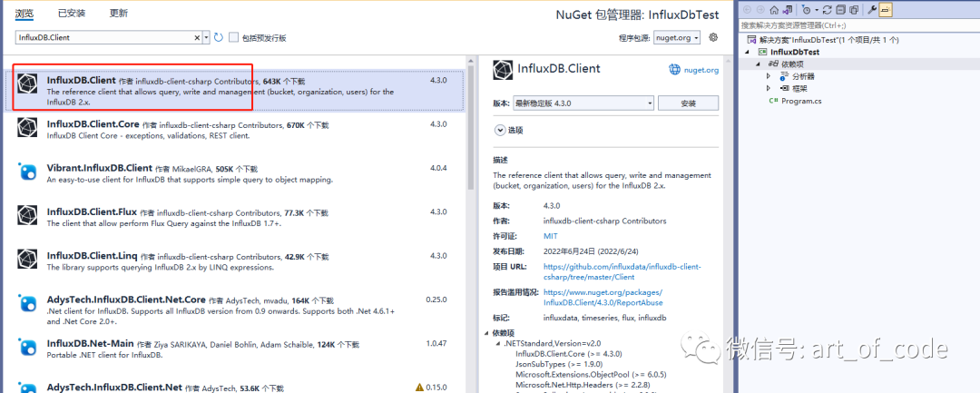Click the NuGet search input field

tap(103, 37)
